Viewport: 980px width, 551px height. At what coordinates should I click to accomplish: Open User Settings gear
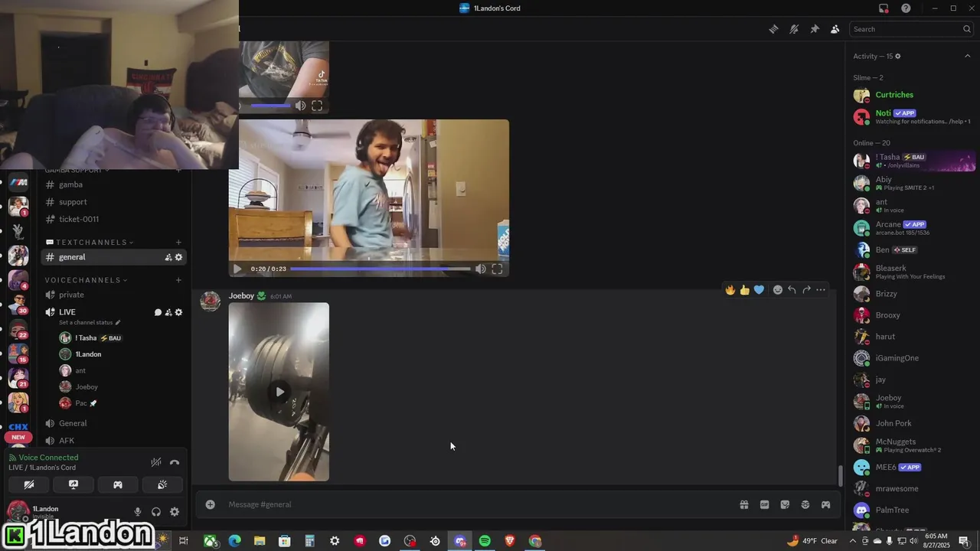[x=175, y=512]
